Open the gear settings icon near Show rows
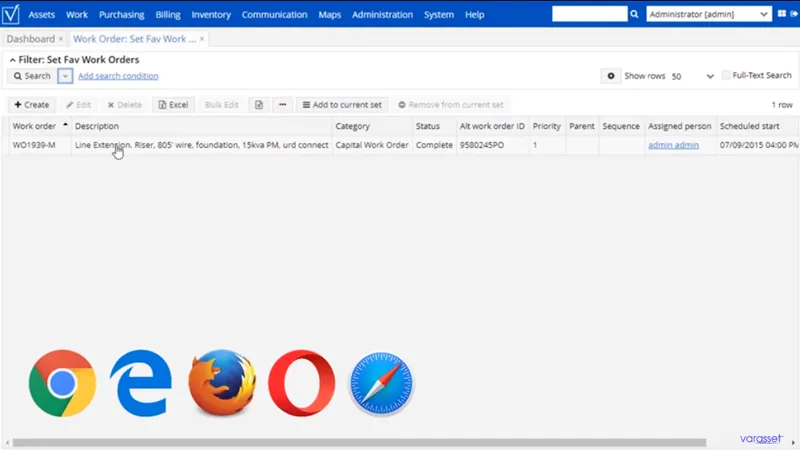This screenshot has height=450, width=800. tap(611, 76)
